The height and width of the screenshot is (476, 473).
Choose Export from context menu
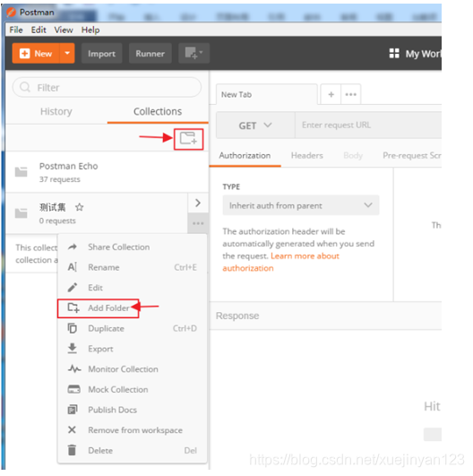coord(133,349)
